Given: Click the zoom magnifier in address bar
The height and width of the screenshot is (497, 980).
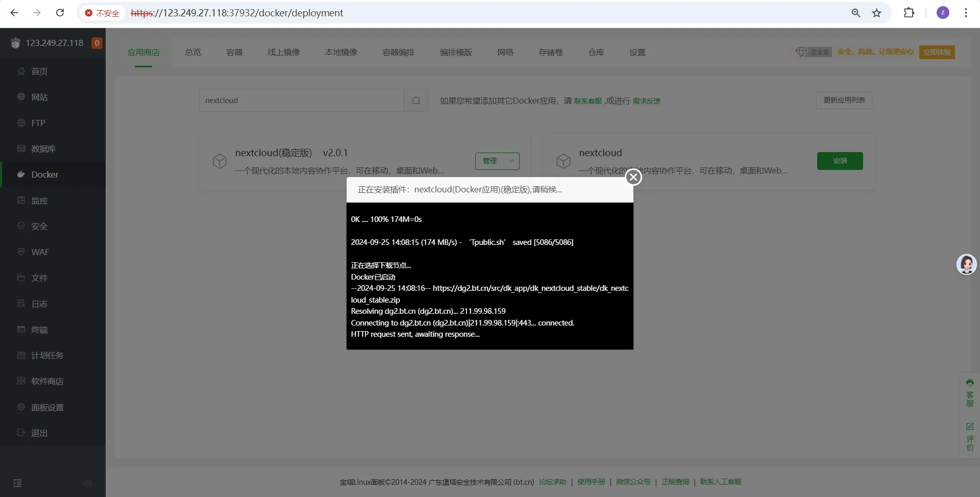Looking at the screenshot, I should [856, 13].
